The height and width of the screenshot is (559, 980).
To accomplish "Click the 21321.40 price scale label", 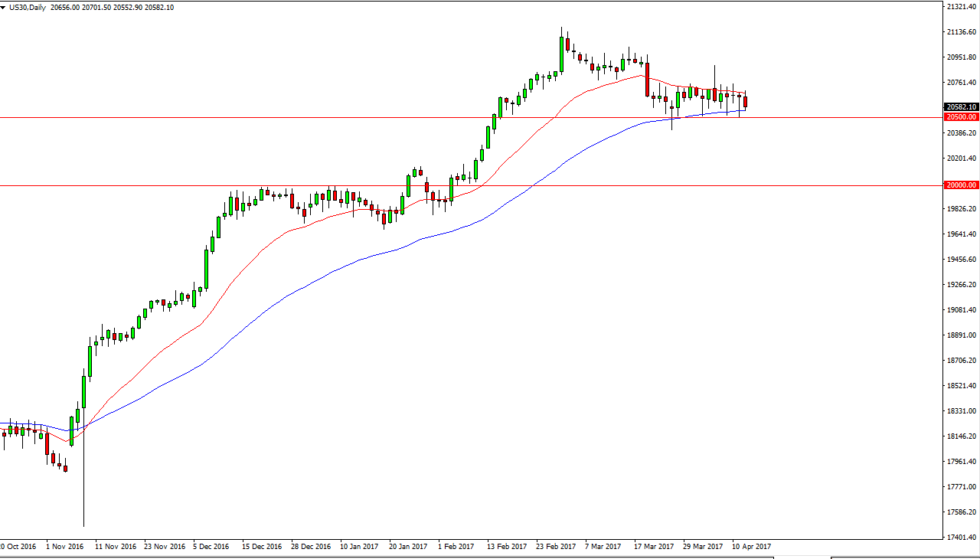I will (962, 7).
